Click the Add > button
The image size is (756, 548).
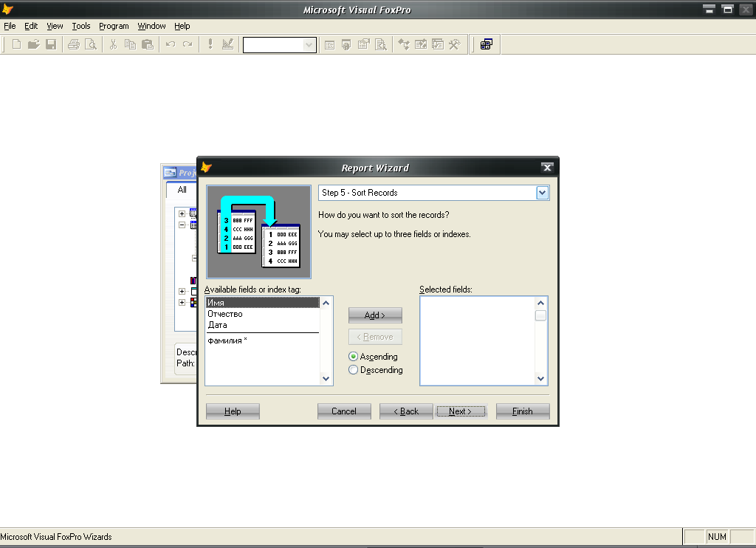click(375, 315)
